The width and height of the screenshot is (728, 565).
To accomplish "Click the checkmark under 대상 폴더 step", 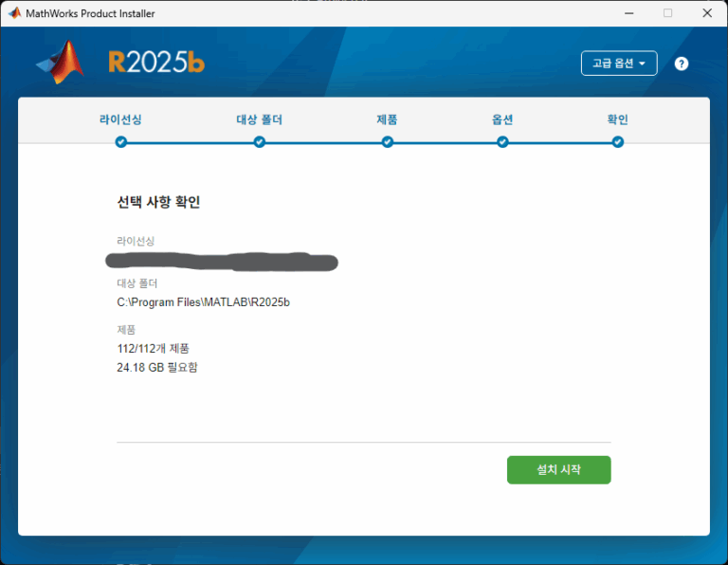I will [259, 142].
